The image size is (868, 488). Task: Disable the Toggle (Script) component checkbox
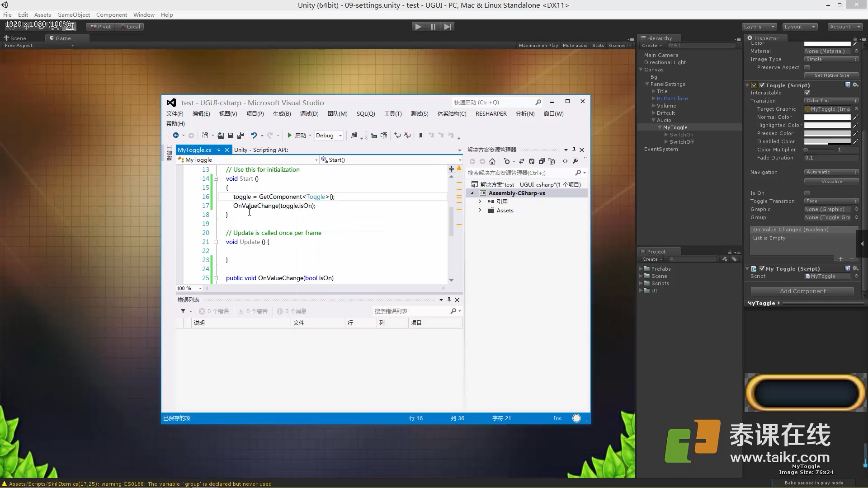[x=762, y=85]
